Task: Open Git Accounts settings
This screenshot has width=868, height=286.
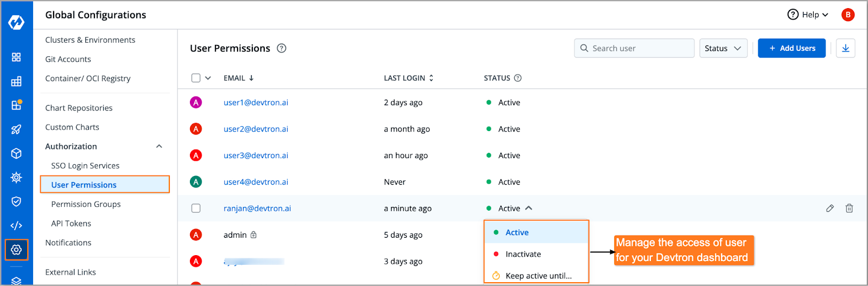Action: coord(68,59)
